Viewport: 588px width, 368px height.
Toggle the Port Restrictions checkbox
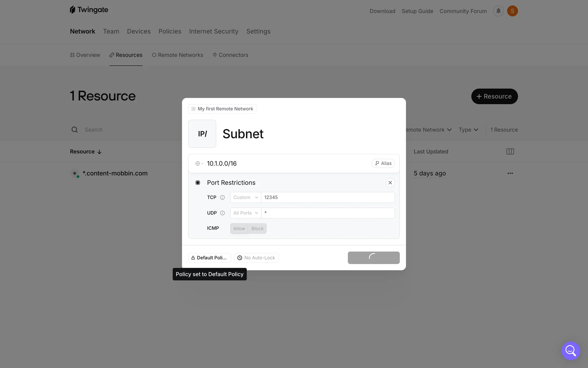pos(198,183)
